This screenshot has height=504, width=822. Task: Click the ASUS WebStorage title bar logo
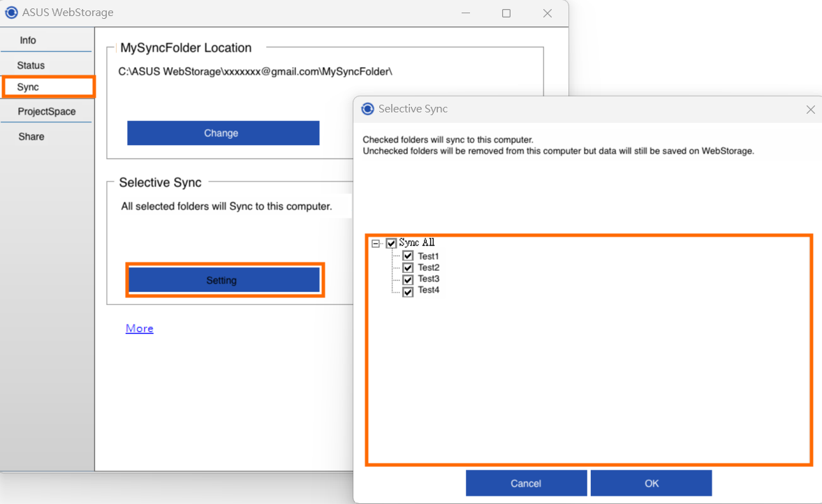[11, 13]
